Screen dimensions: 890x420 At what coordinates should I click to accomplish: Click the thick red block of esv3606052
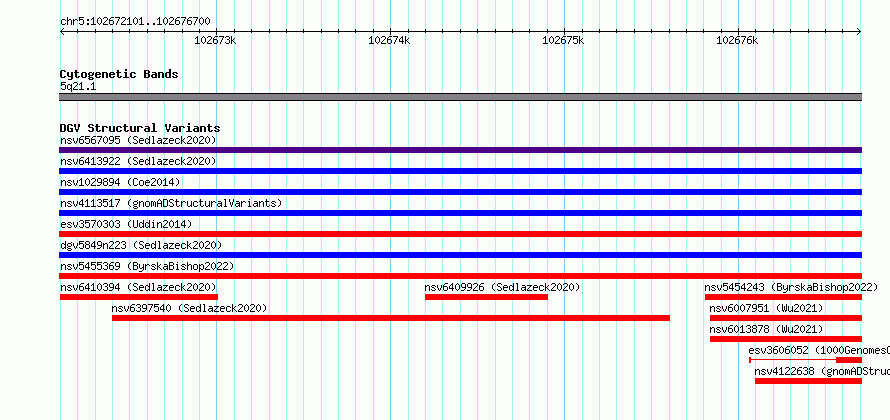[x=849, y=360]
